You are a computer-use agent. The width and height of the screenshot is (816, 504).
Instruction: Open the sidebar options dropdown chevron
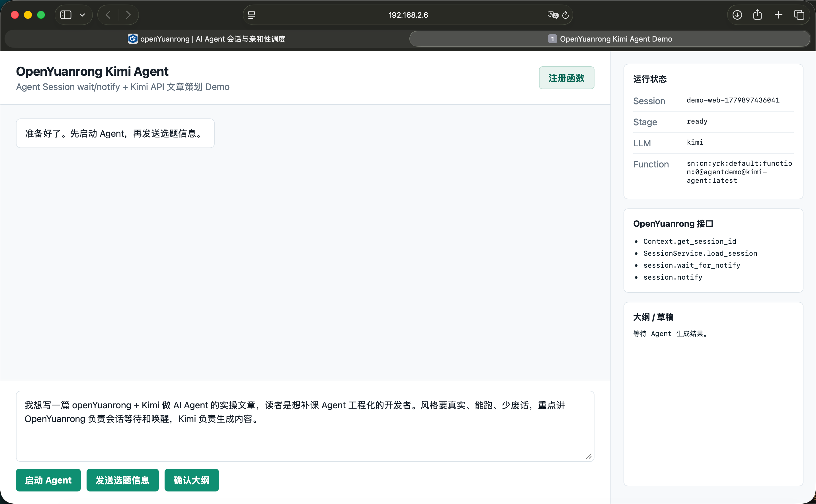(x=82, y=15)
